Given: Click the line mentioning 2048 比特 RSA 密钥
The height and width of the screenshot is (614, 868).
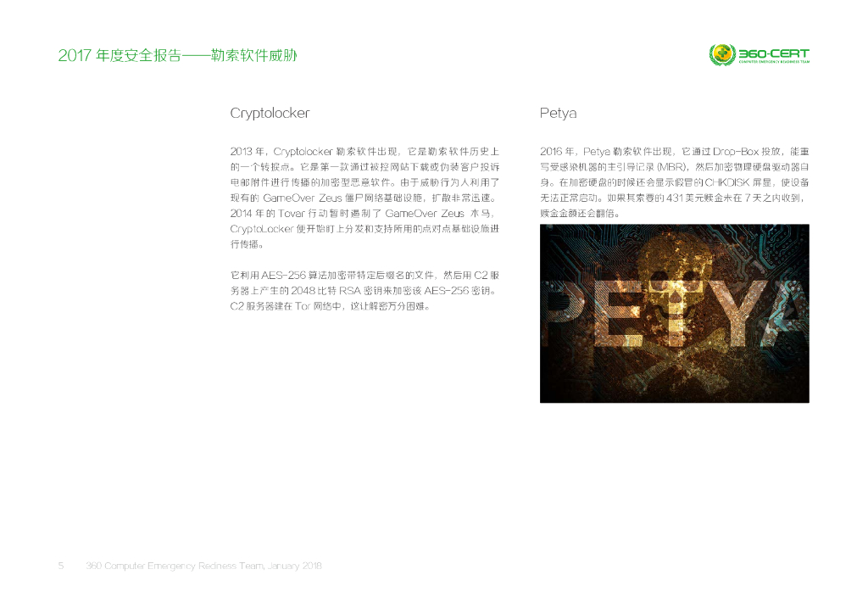Looking at the screenshot, I should (x=364, y=291).
